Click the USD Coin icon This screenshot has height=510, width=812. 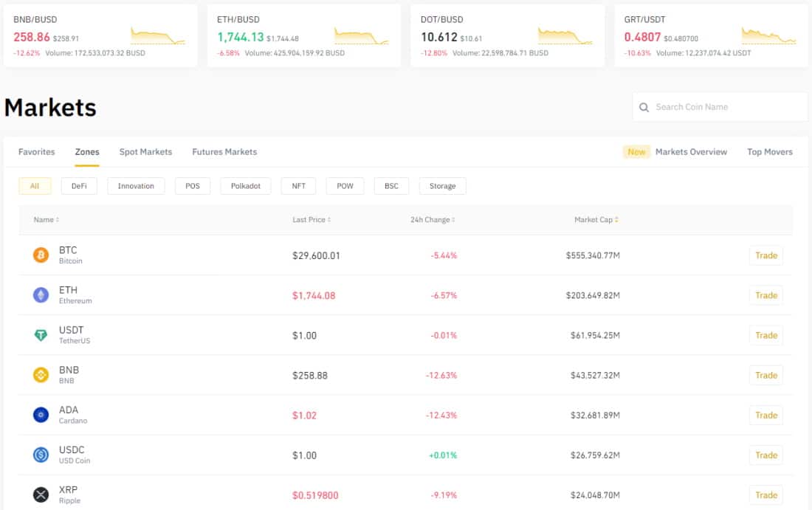coord(41,455)
